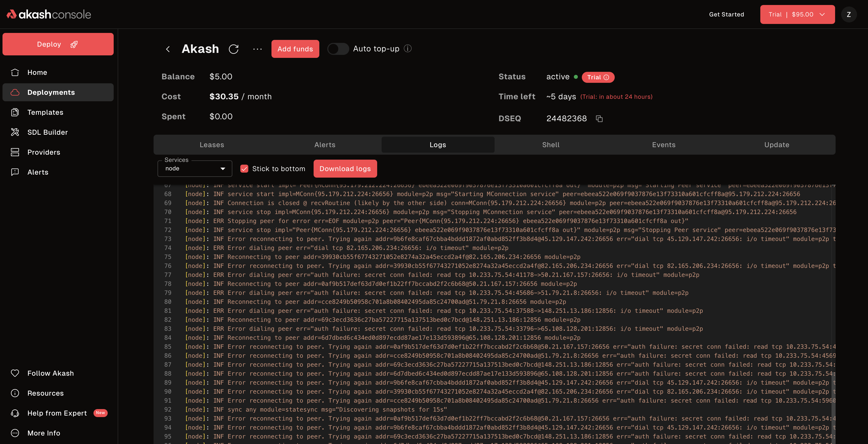868x444 pixels.
Task: Open the SDL Builder tool
Action: 48,132
